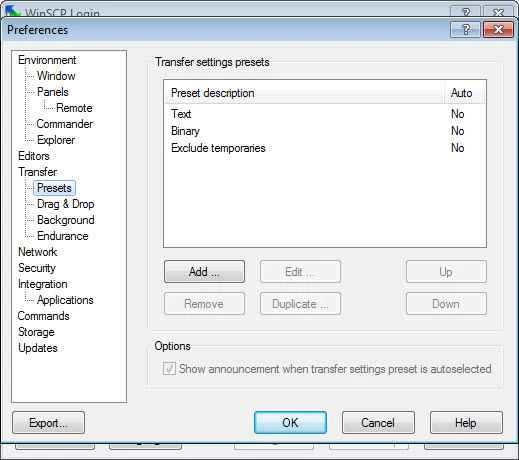Open the Security preferences section
This screenshot has width=519, height=460.
[37, 268]
